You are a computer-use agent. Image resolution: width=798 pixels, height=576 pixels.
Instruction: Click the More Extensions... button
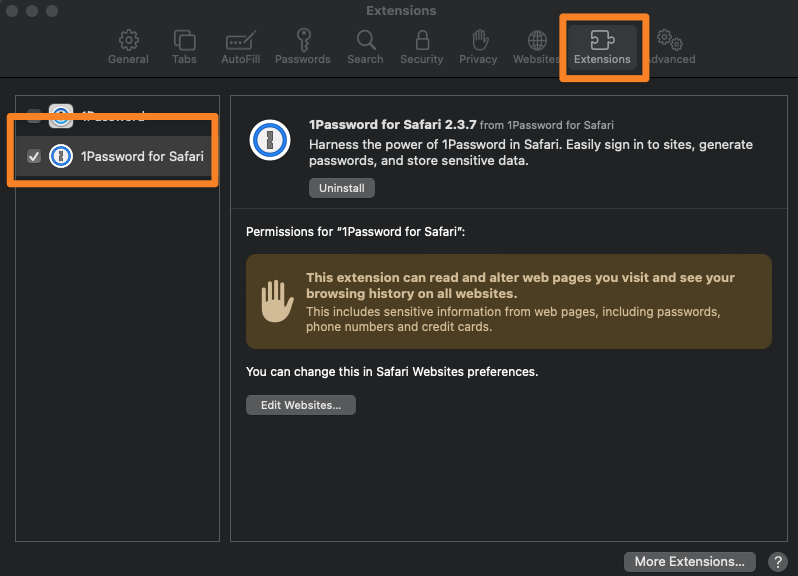pos(689,561)
